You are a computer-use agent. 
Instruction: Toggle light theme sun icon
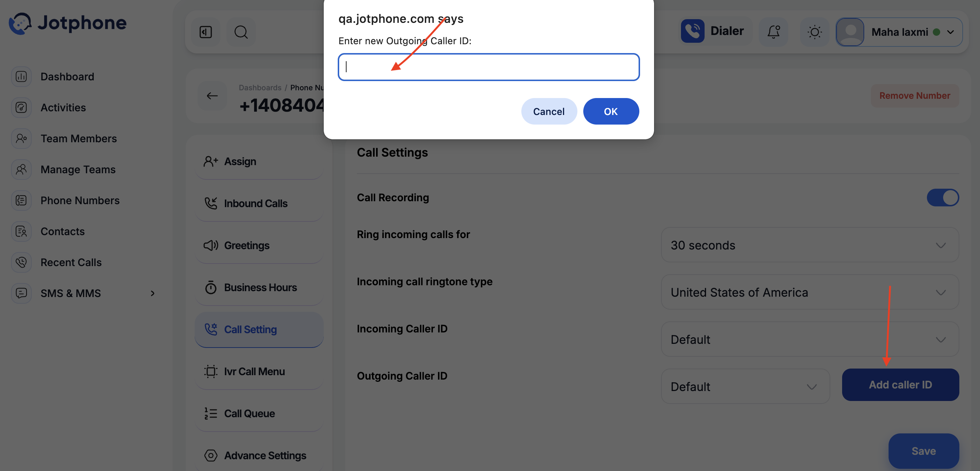click(x=814, y=32)
